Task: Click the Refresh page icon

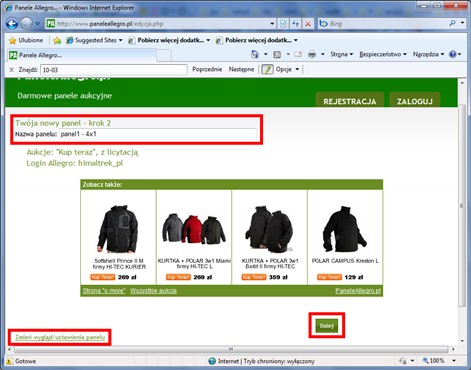Action: (295, 24)
